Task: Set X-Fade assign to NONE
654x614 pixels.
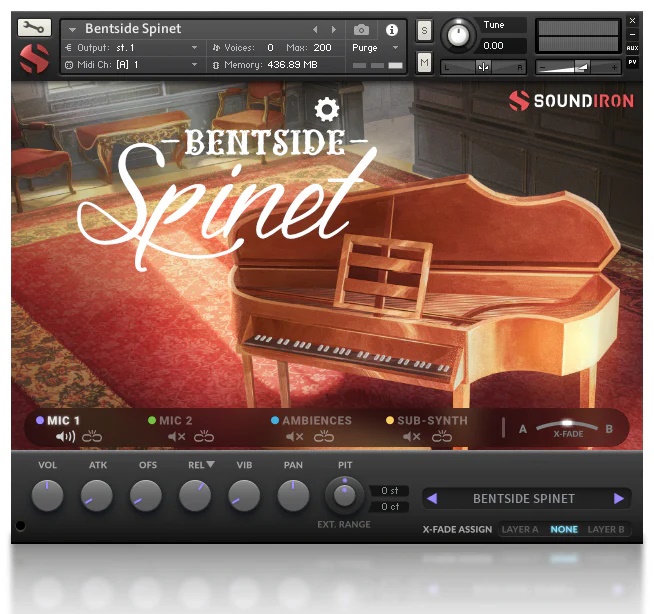Action: (564, 529)
